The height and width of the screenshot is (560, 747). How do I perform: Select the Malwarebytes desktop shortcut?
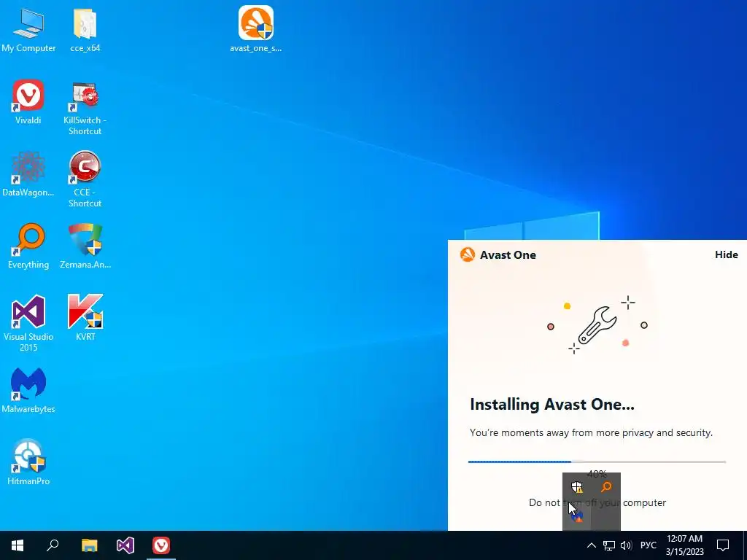[28, 391]
